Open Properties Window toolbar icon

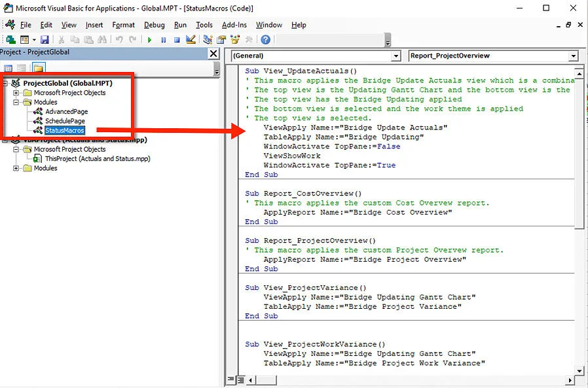point(221,39)
